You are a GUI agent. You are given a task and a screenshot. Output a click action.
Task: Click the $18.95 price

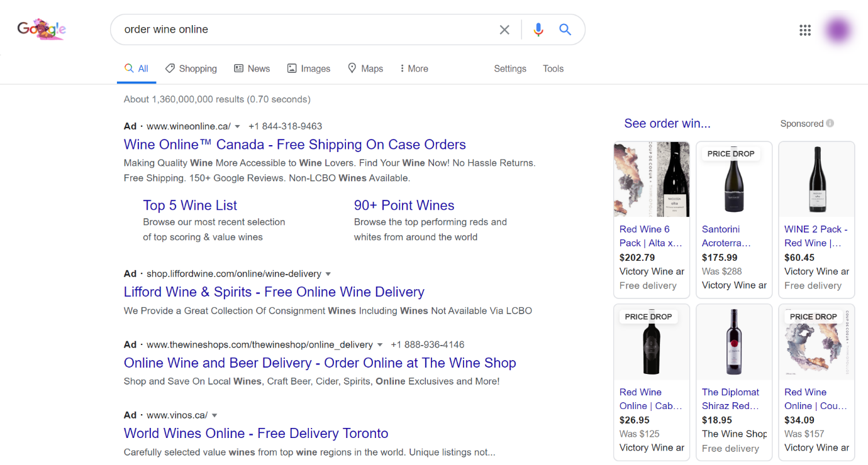(717, 420)
